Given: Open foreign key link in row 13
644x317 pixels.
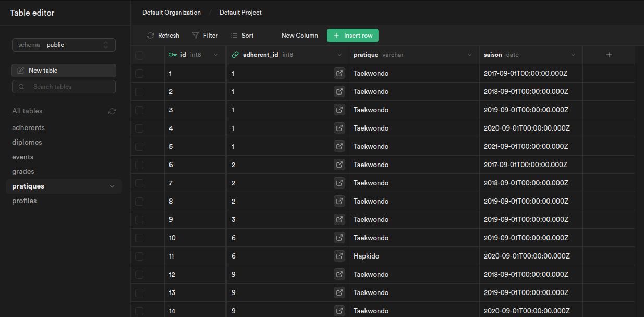Looking at the screenshot, I should [x=339, y=293].
